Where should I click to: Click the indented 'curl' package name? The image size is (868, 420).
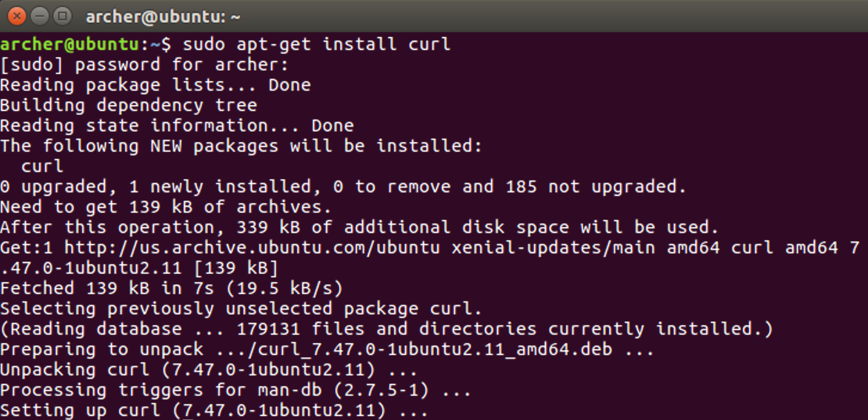(43, 166)
